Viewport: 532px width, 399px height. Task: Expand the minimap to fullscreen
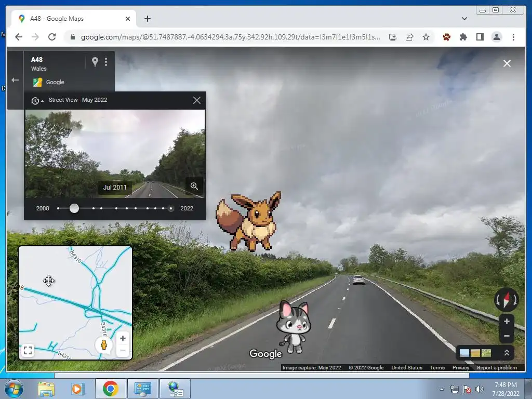click(28, 350)
